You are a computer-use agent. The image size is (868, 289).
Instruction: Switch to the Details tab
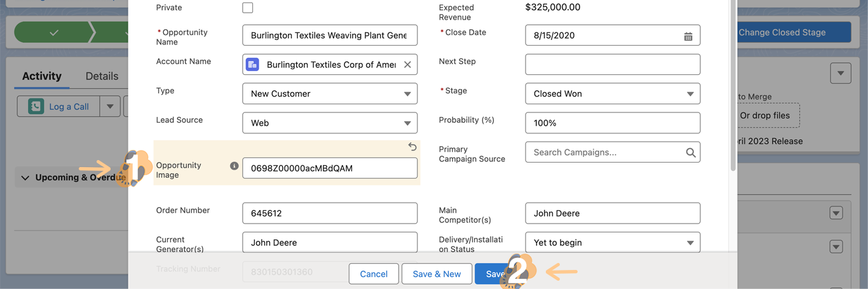coord(102,76)
